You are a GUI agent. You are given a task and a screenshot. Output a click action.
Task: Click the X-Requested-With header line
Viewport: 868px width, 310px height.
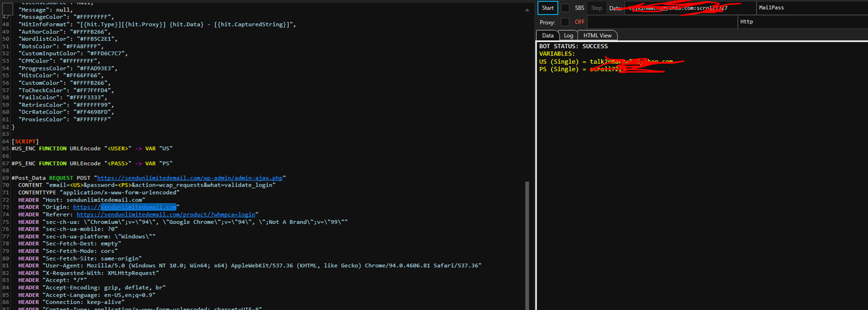click(x=88, y=273)
